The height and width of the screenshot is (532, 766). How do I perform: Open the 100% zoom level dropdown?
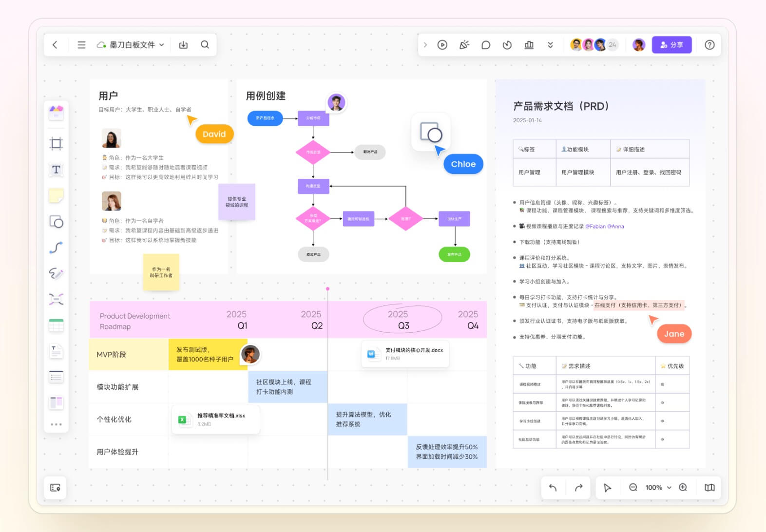tap(658, 488)
